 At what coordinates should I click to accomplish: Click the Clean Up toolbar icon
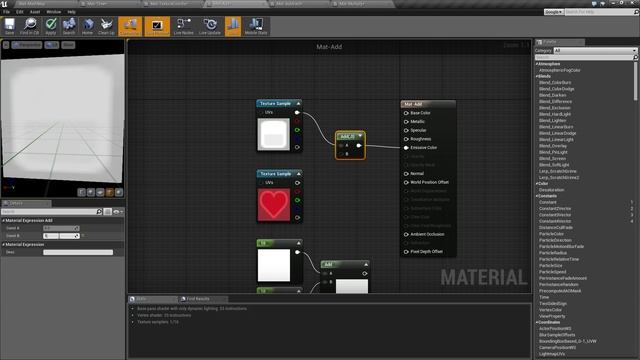click(x=107, y=26)
